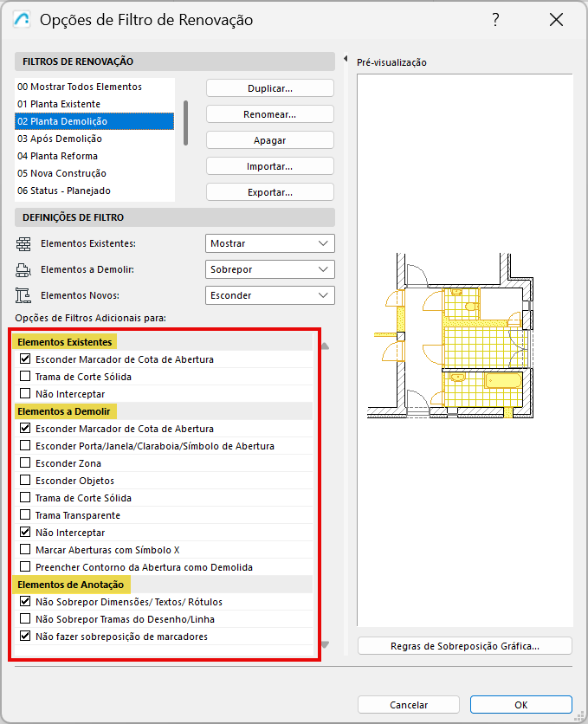Click the floor plan preview image

tap(451, 336)
